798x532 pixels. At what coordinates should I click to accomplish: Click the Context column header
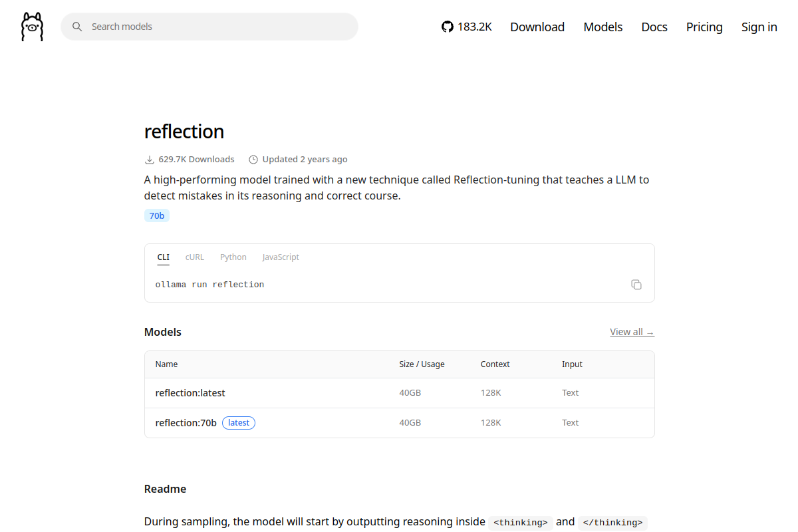click(x=495, y=364)
